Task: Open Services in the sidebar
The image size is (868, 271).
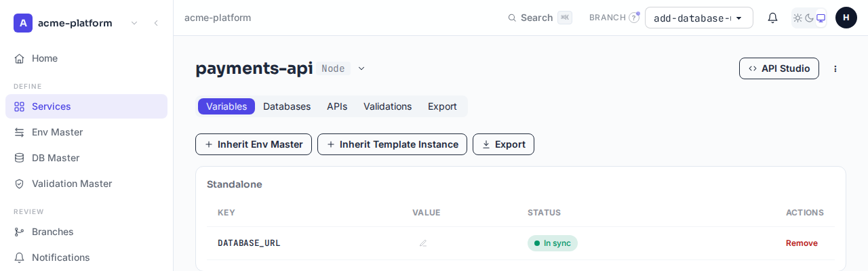Action: (86, 106)
